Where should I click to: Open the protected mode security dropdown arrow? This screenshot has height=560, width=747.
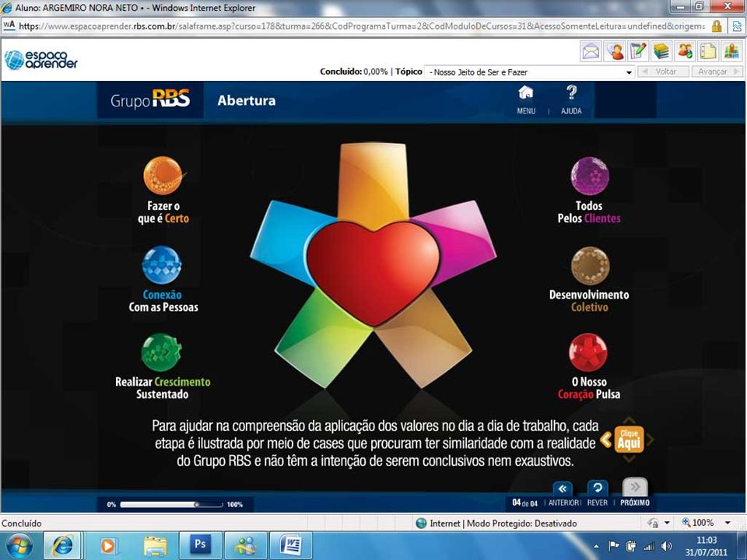[x=668, y=523]
